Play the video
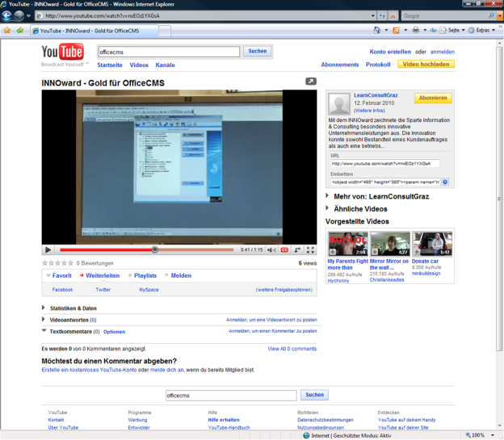The height and width of the screenshot is (440, 504). coord(48,249)
